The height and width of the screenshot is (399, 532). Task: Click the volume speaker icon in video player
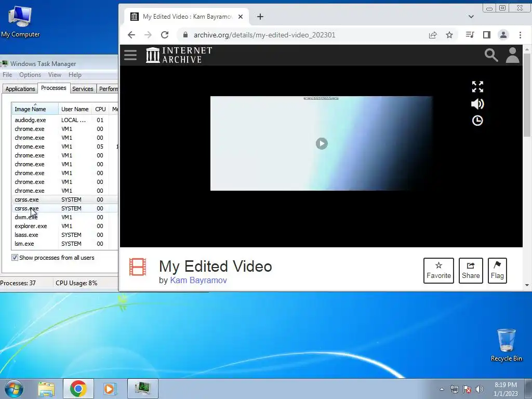pyautogui.click(x=477, y=104)
